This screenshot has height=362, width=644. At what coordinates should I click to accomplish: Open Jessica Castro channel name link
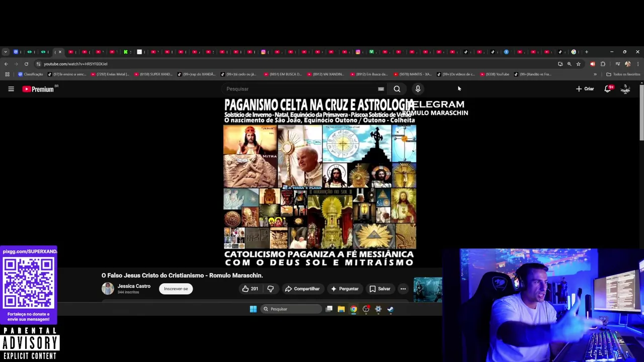coord(134,286)
